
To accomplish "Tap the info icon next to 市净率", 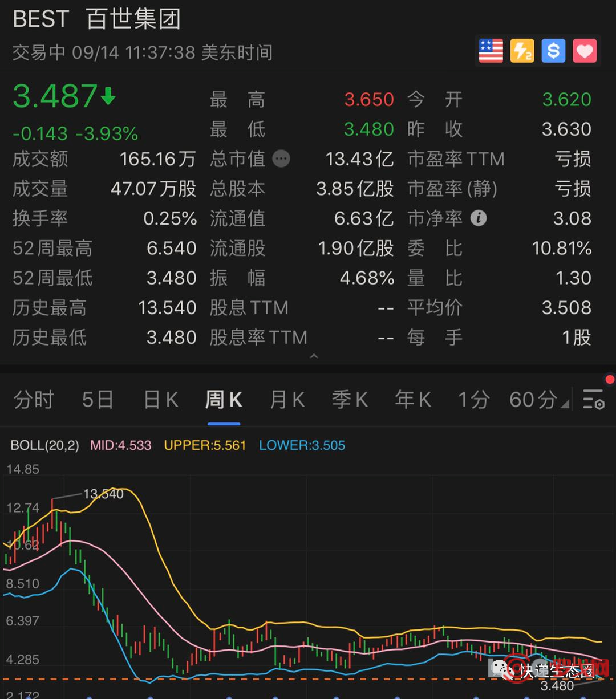I will tap(479, 218).
